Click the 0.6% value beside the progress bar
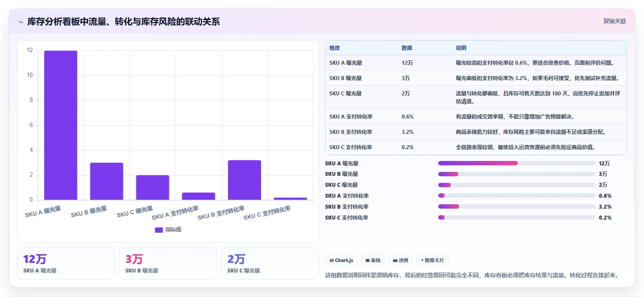The height and width of the screenshot is (297, 644). click(x=605, y=196)
